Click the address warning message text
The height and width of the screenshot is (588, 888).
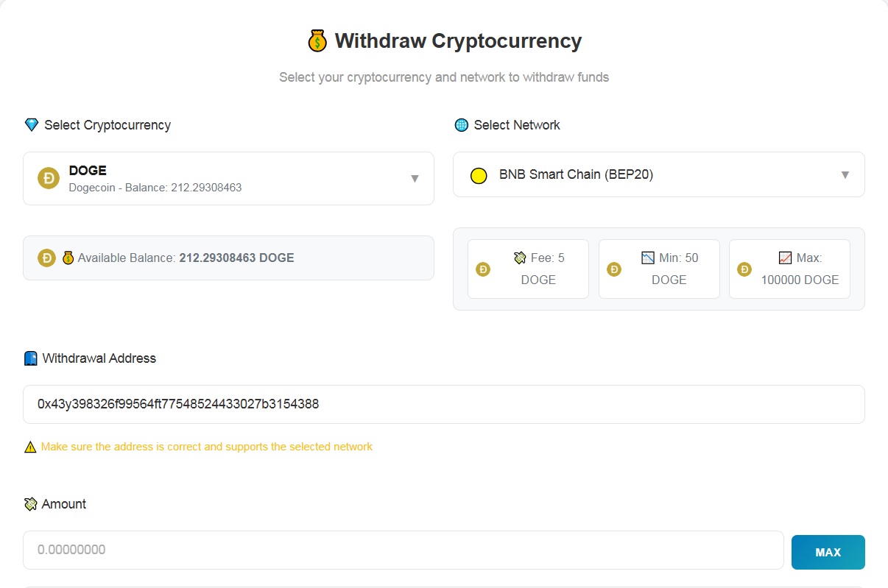(x=207, y=447)
